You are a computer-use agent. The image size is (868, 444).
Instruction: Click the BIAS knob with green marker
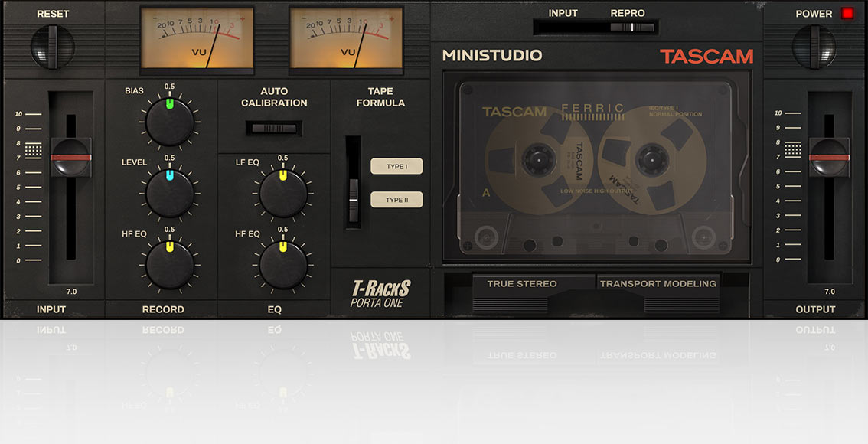169,121
